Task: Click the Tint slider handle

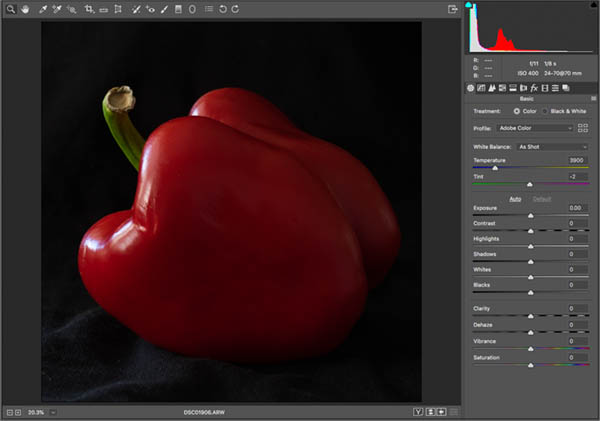Action: pyautogui.click(x=530, y=184)
